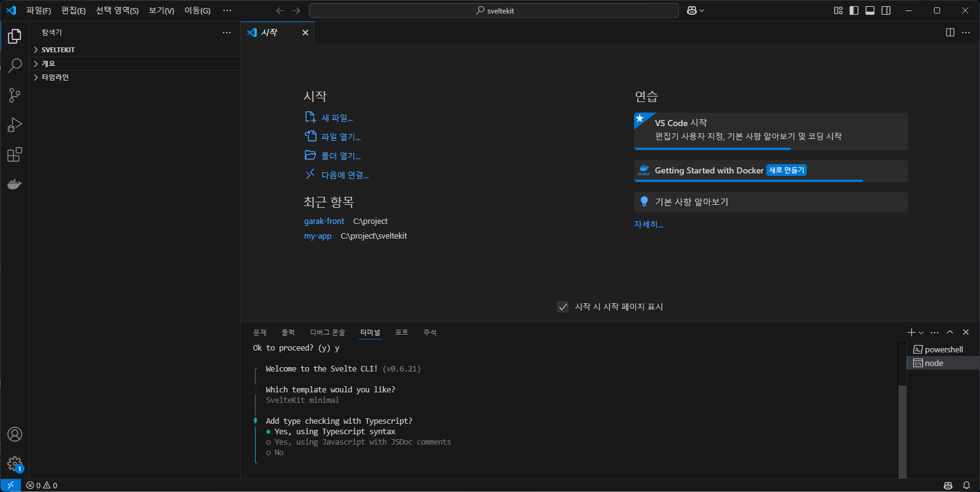Viewport: 980px width, 492px height.
Task: Switch to the 포트 panel tab
Action: tap(402, 333)
